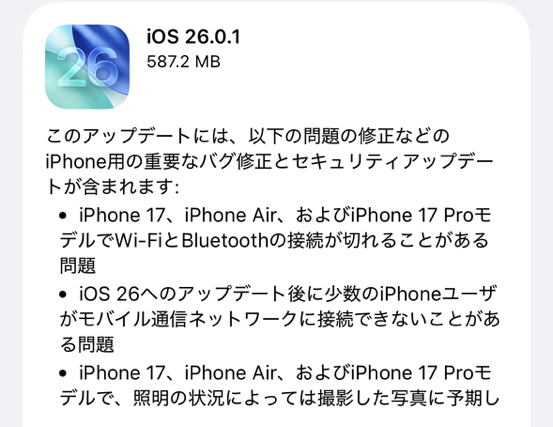Tap the intro line starting "このアップデートには"
The image size is (553, 427).
pos(248,136)
